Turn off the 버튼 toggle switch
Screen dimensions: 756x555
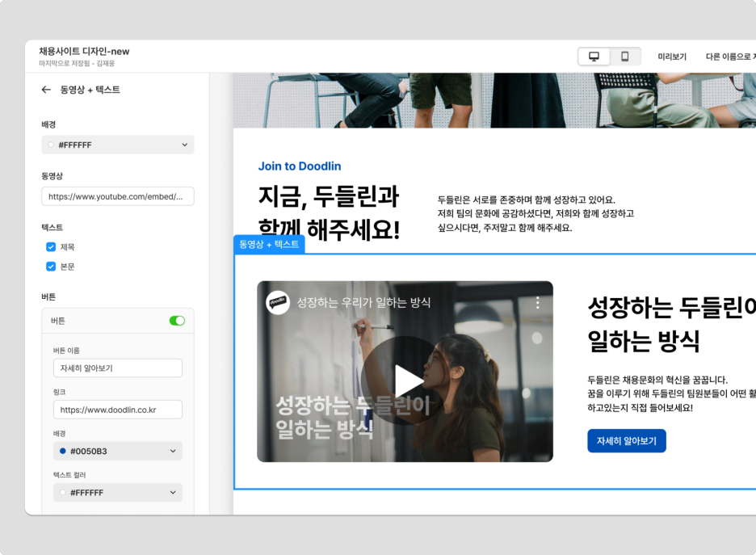click(177, 321)
